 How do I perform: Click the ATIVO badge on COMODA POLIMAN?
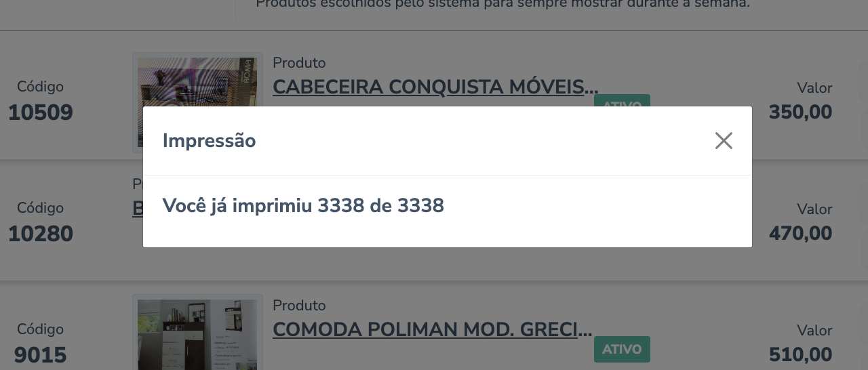[622, 350]
